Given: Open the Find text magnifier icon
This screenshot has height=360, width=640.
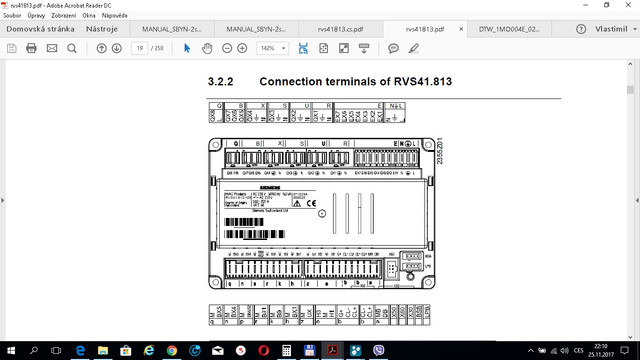Looking at the screenshot, I should (x=72, y=49).
